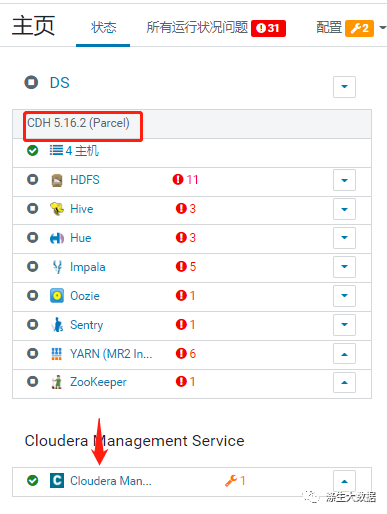Screen dimensions: 387x514
Task: Open the 所有运行状况问题 tab
Action: click(197, 27)
